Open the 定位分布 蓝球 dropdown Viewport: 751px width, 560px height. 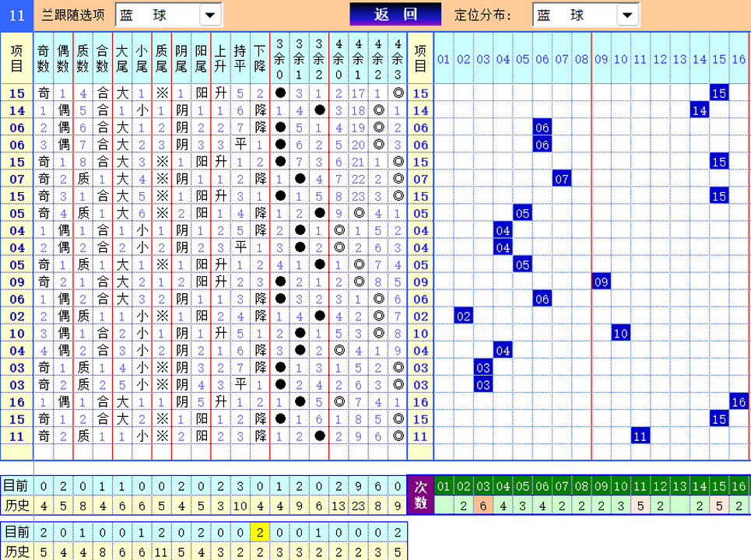(627, 15)
